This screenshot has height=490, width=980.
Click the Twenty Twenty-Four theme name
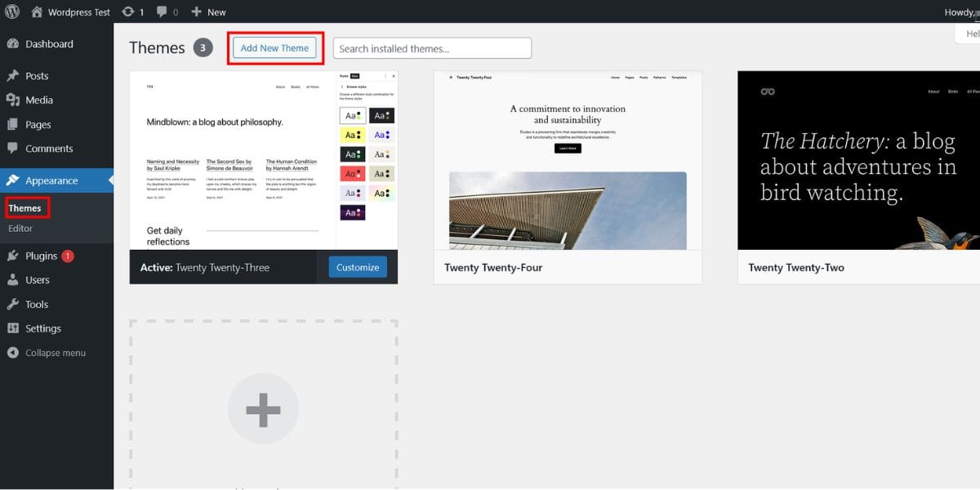click(493, 267)
